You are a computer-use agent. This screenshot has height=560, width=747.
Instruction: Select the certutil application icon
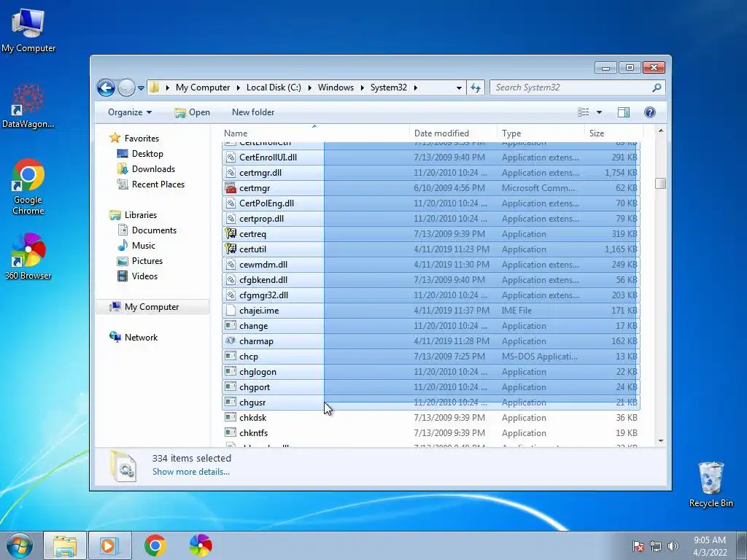(x=231, y=249)
